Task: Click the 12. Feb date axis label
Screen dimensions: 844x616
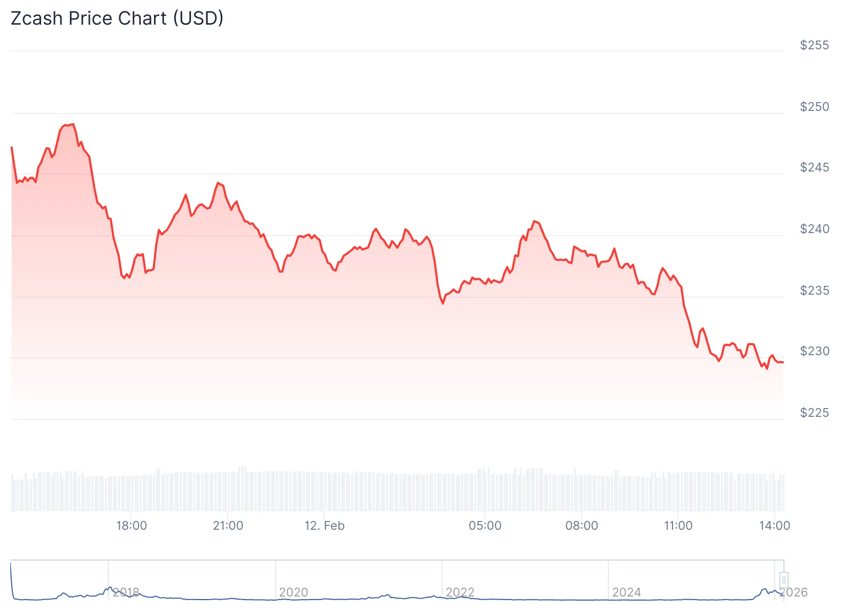Action: [324, 526]
